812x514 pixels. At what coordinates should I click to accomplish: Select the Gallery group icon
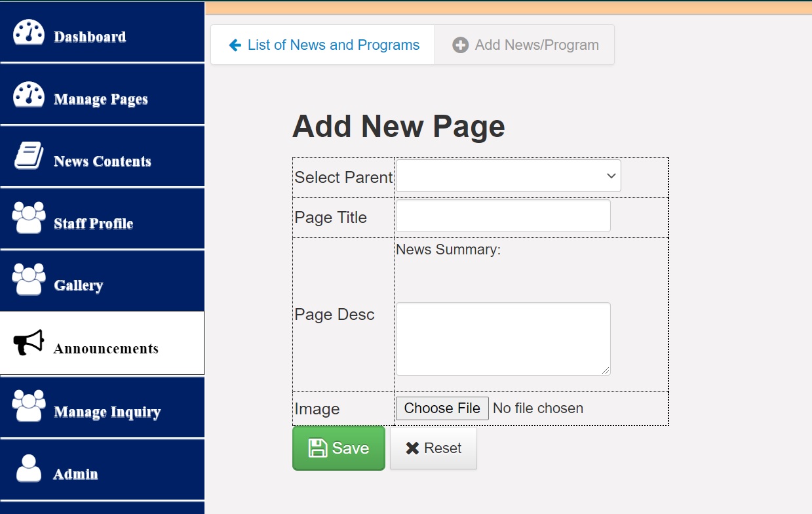(x=28, y=280)
